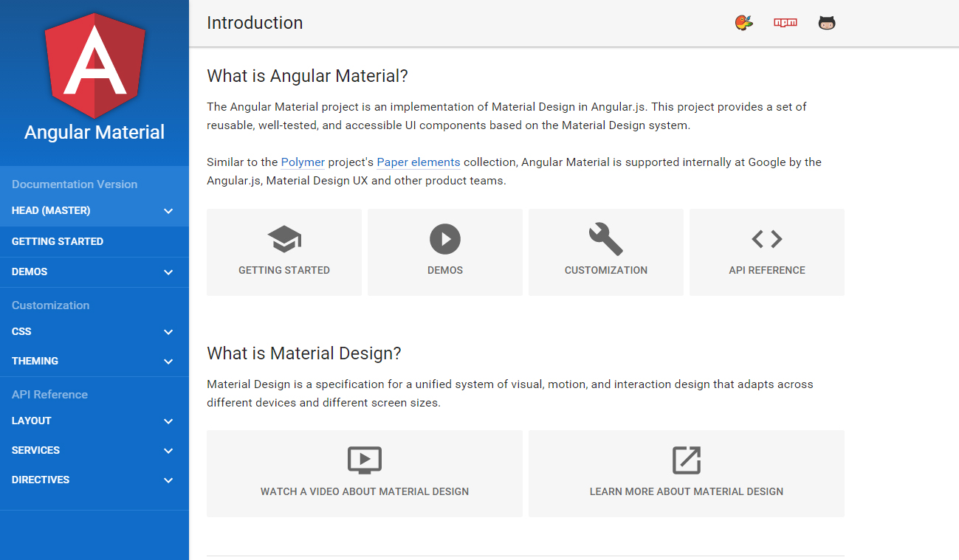
Task: Click the Introduction page title
Action: pos(255,23)
